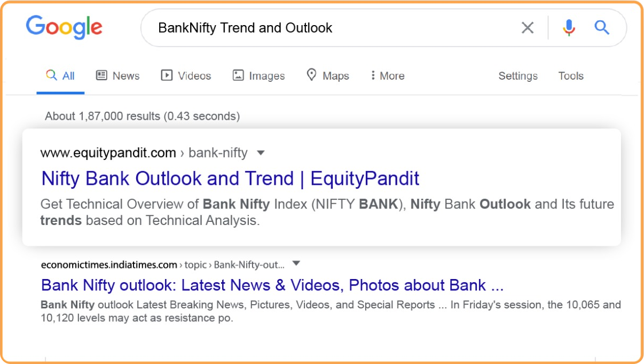The image size is (644, 364).
Task: Start voice search with microphone icon
Action: tap(569, 28)
